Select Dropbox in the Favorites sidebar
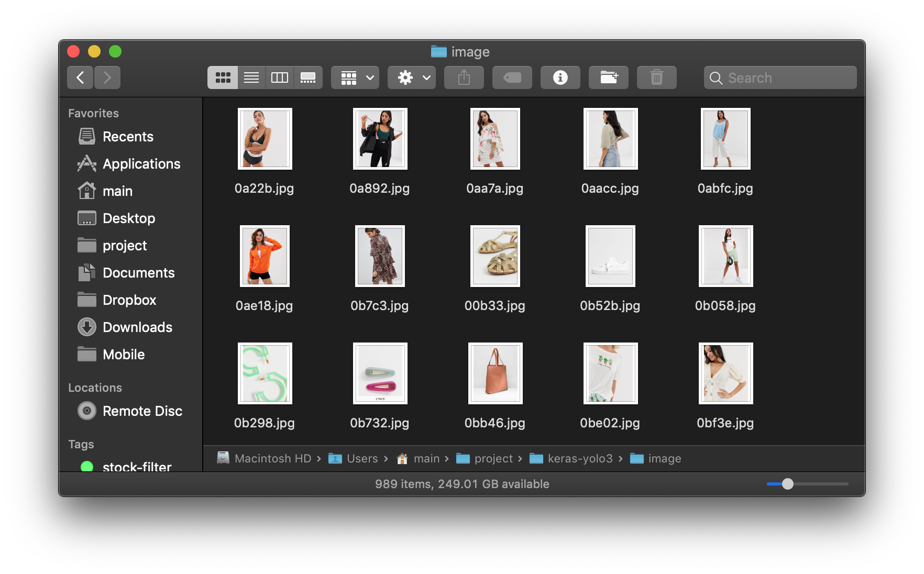This screenshot has width=924, height=574. tap(129, 300)
